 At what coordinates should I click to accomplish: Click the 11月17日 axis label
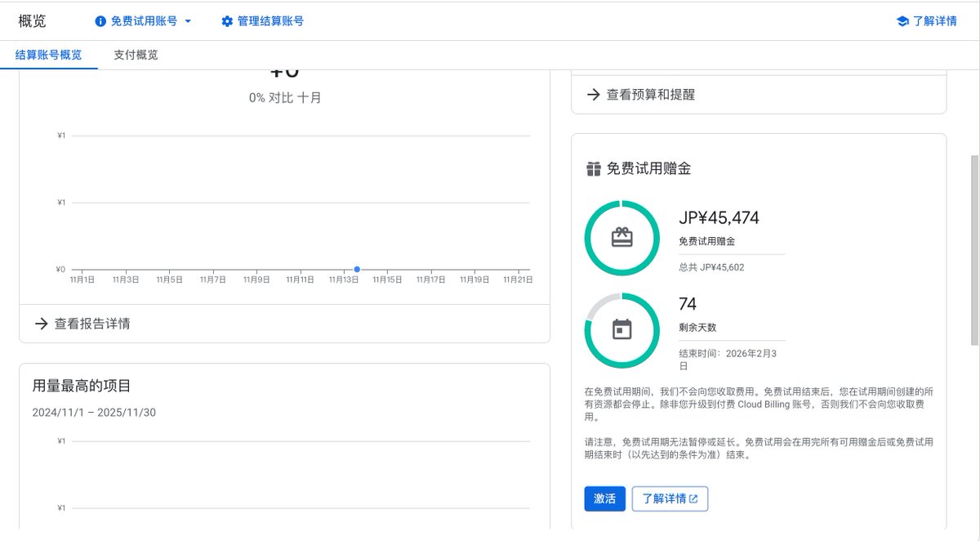pyautogui.click(x=430, y=279)
